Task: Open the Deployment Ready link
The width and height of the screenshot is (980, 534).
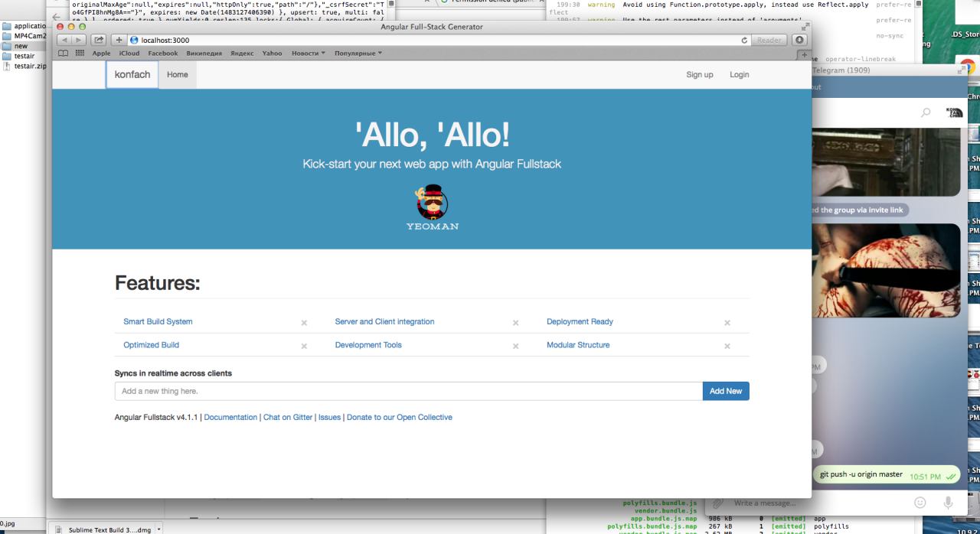Action: 580,321
